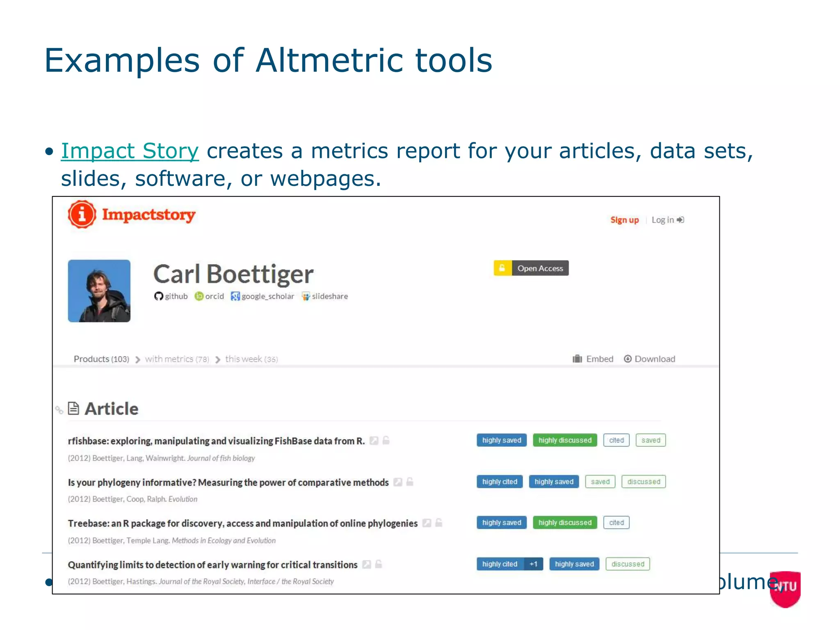This screenshot has width=840, height=630.
Task: Click discussed badge on phylogeny informative row
Action: pyautogui.click(x=644, y=482)
